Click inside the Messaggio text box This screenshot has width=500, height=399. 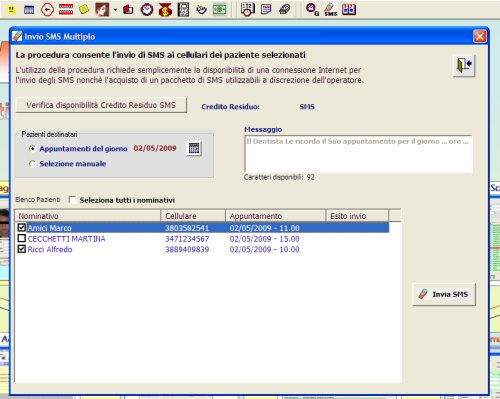coord(358,154)
